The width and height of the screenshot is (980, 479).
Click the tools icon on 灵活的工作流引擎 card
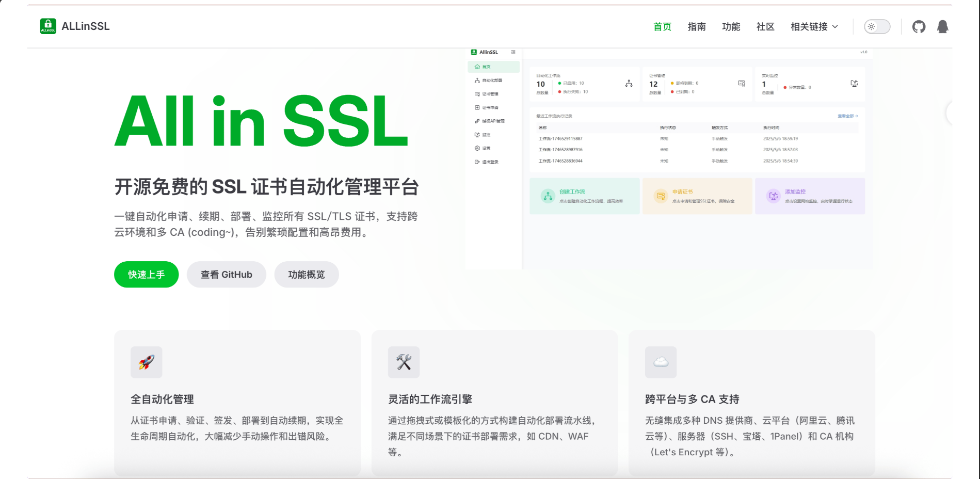404,362
